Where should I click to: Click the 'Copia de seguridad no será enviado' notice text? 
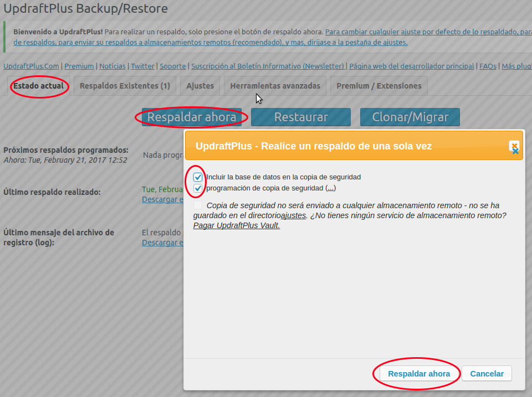[350, 215]
